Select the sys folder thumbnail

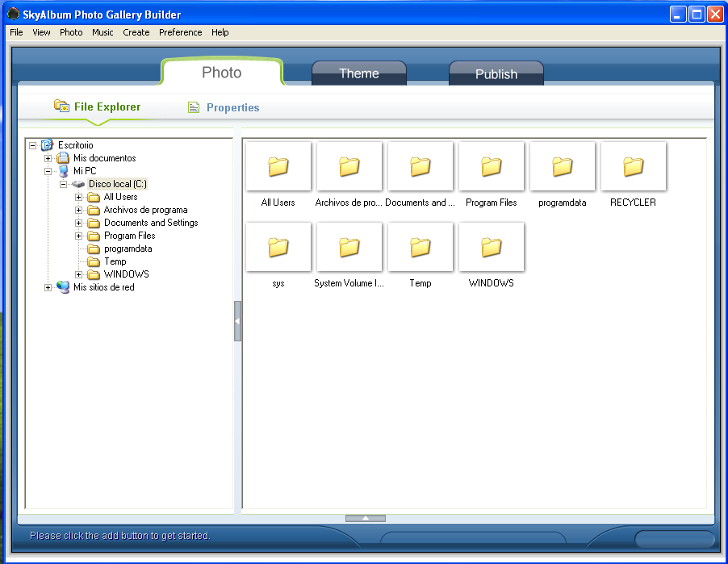point(278,247)
